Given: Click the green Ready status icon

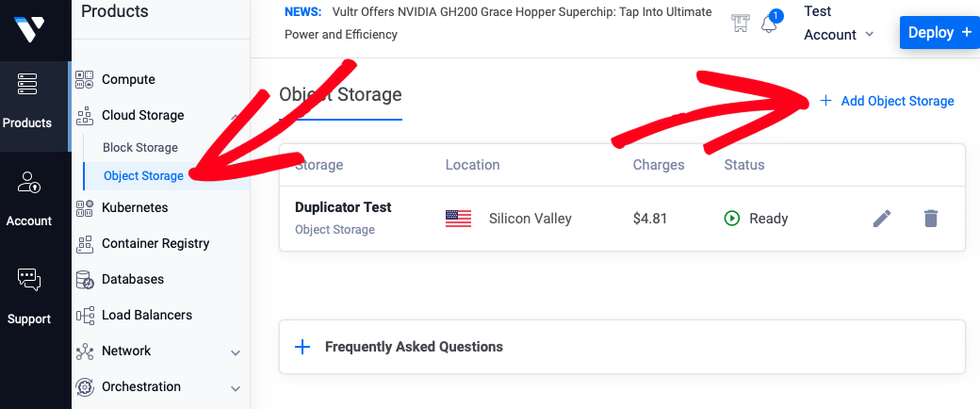Looking at the screenshot, I should click(x=731, y=219).
